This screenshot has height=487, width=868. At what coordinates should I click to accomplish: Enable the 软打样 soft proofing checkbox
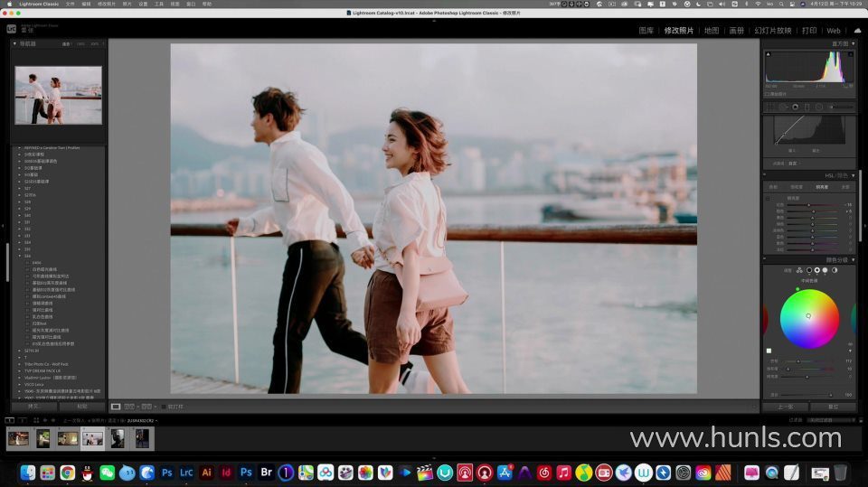[x=164, y=407]
